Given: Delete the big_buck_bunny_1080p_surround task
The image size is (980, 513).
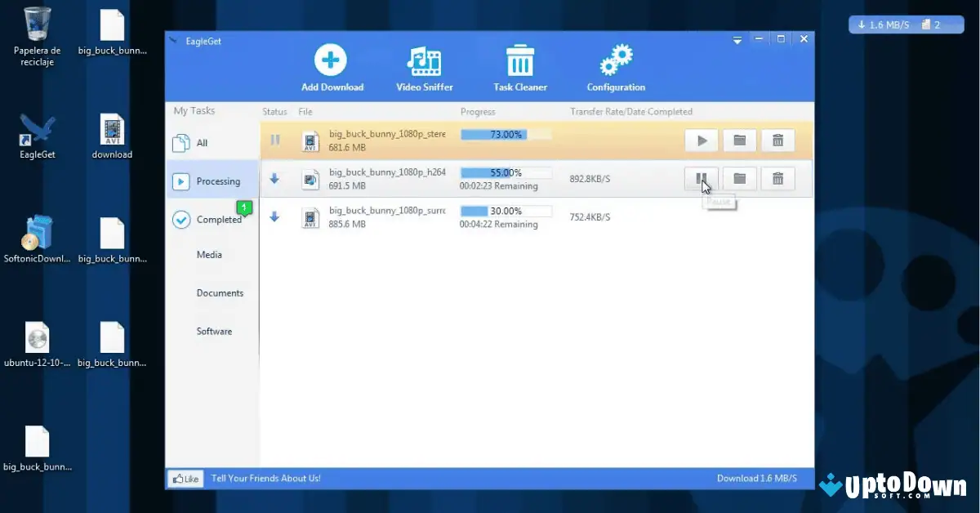Looking at the screenshot, I should tap(777, 216).
